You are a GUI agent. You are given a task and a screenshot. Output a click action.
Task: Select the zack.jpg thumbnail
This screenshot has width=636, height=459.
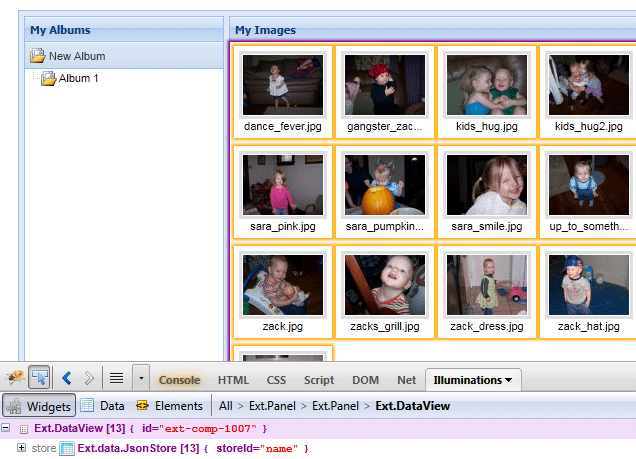[283, 292]
